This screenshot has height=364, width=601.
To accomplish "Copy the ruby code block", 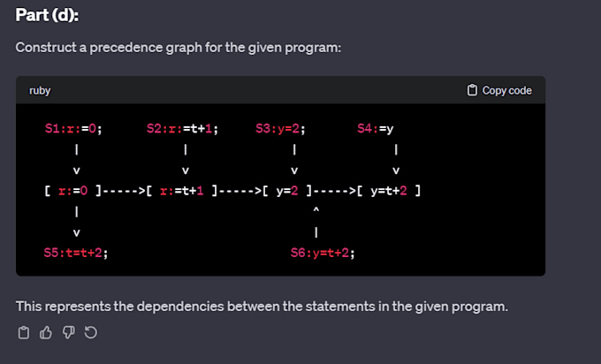I will click(x=499, y=90).
